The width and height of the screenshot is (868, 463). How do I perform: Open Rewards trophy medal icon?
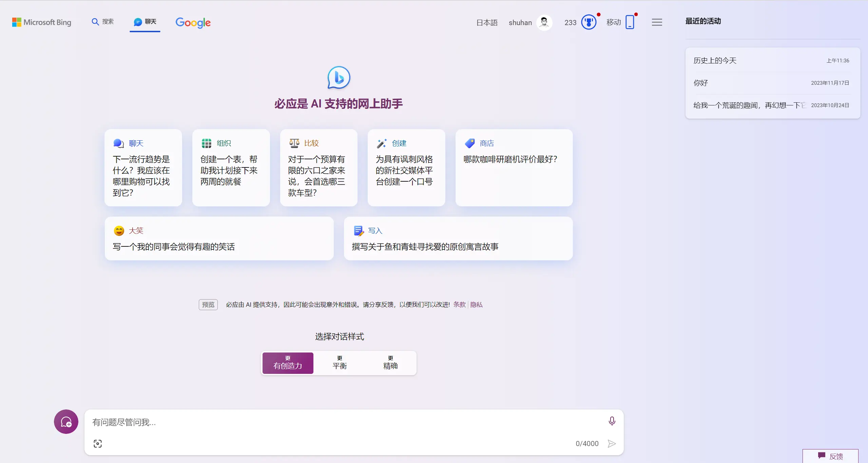pyautogui.click(x=589, y=22)
